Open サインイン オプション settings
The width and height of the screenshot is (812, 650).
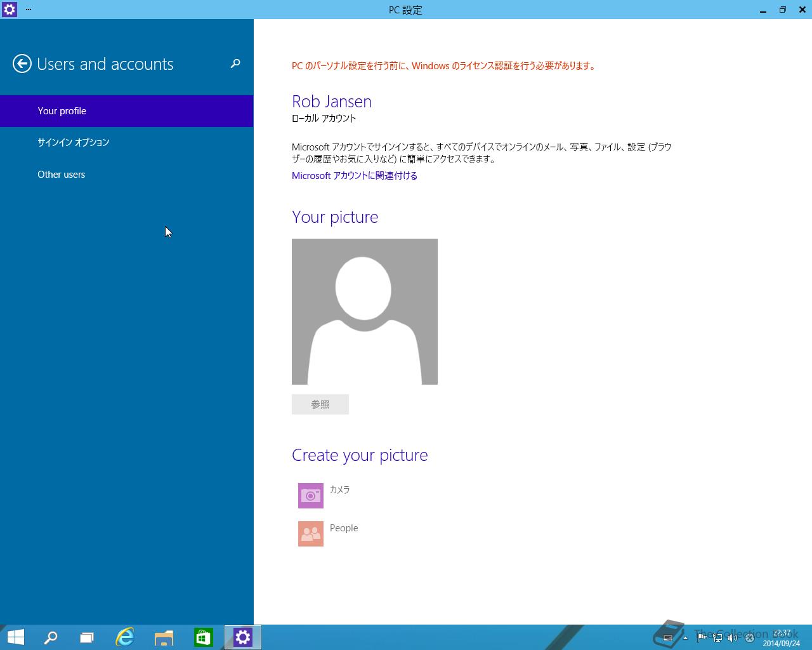point(127,142)
